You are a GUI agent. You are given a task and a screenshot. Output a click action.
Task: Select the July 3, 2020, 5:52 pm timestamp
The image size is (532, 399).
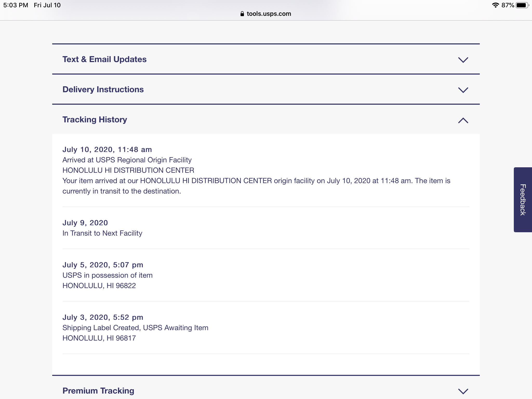[x=103, y=317]
